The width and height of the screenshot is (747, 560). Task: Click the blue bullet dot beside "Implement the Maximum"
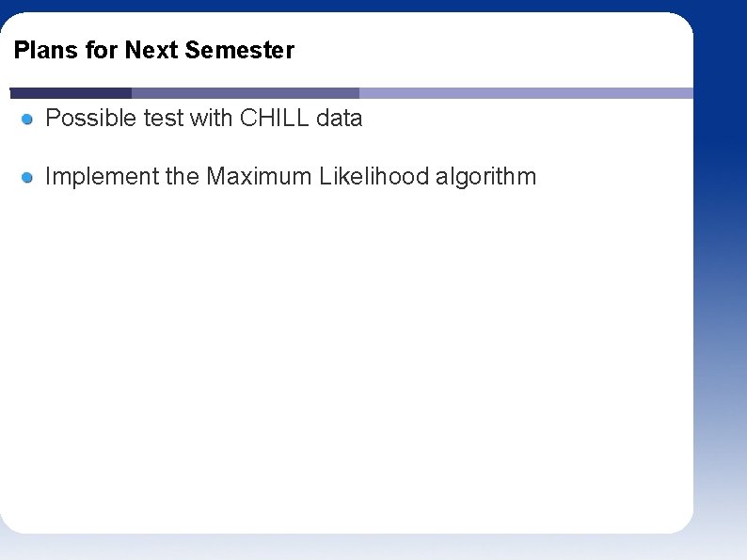[27, 178]
